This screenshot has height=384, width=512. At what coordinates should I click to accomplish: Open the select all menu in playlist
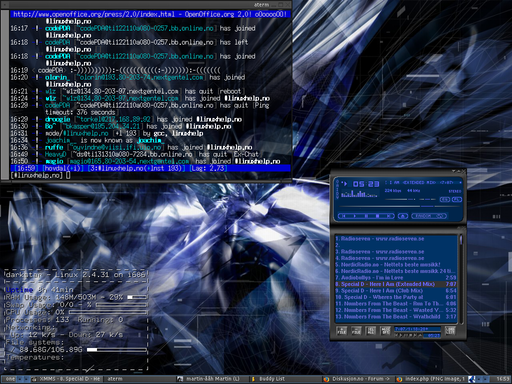coord(371,331)
